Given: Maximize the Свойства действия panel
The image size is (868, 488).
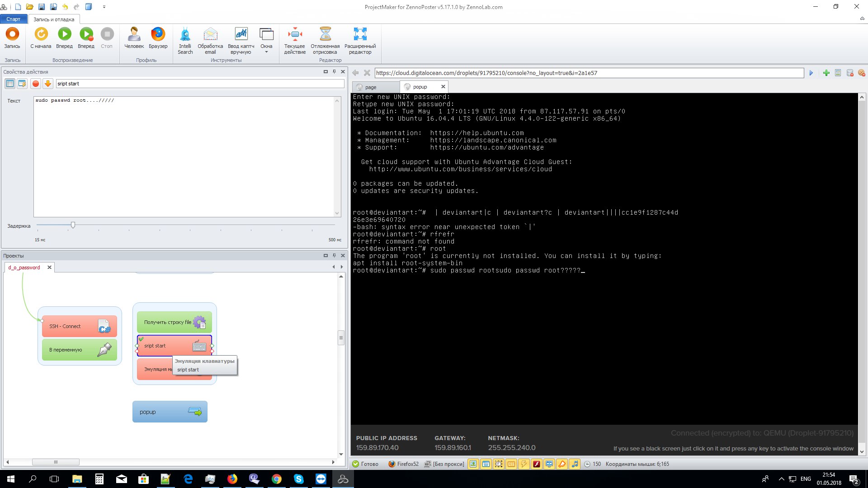Looking at the screenshot, I should 325,71.
